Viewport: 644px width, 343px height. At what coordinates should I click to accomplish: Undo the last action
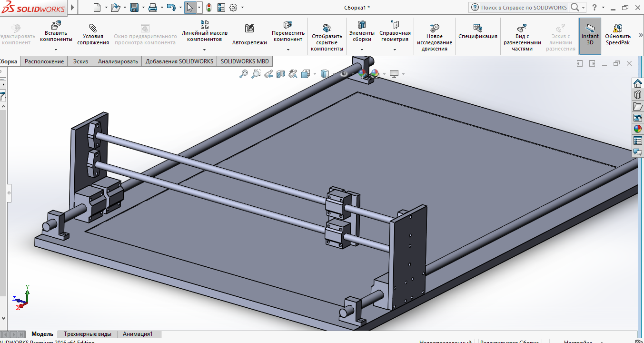point(171,7)
